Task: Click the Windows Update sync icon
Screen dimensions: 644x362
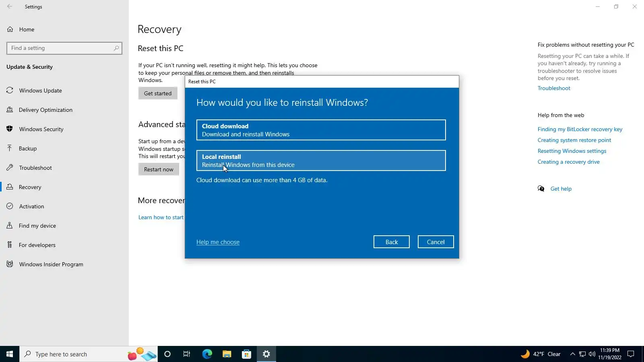Action: pos(10,90)
